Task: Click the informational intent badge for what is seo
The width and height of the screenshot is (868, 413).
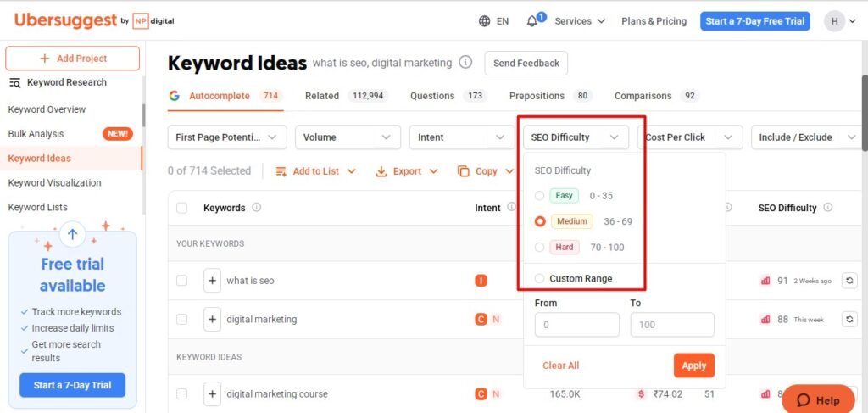Action: pyautogui.click(x=481, y=281)
